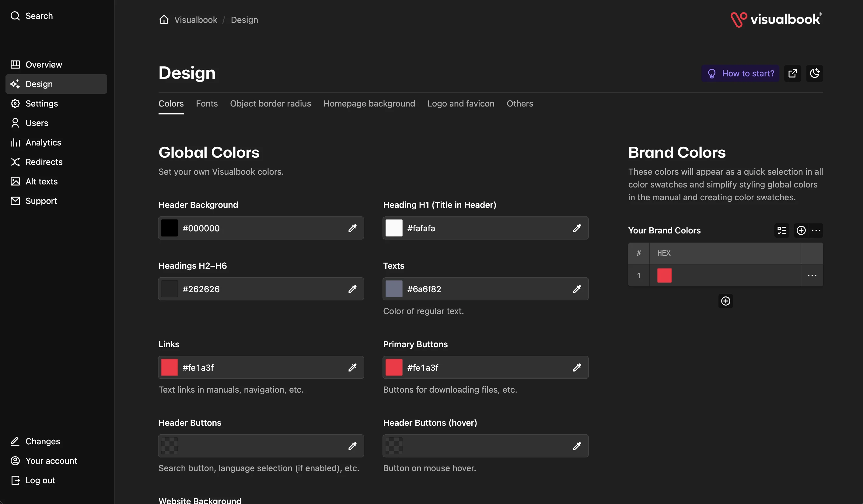Open Homepage background tab
This screenshot has height=504, width=863.
click(x=369, y=103)
